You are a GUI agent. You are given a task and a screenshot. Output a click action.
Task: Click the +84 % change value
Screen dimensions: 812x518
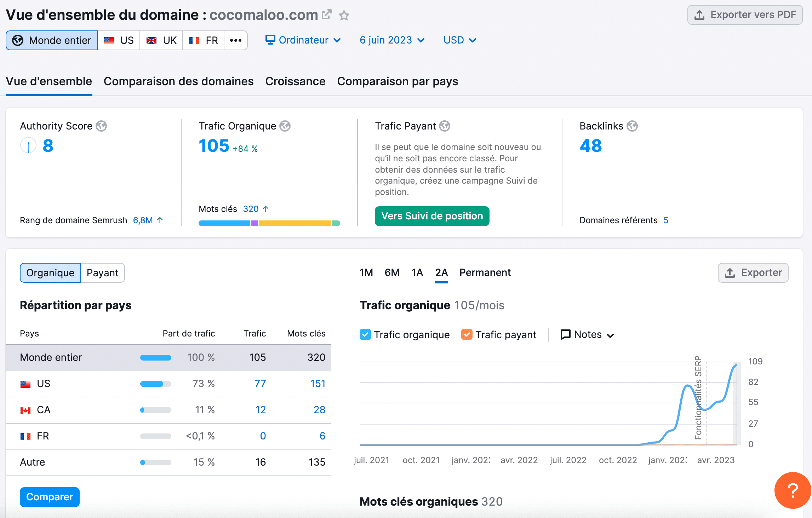[245, 149]
